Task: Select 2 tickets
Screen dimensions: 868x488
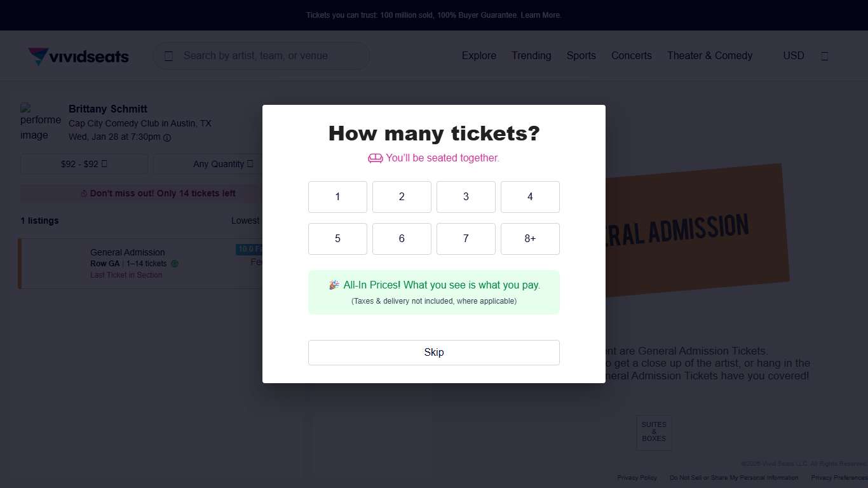Action: click(402, 197)
